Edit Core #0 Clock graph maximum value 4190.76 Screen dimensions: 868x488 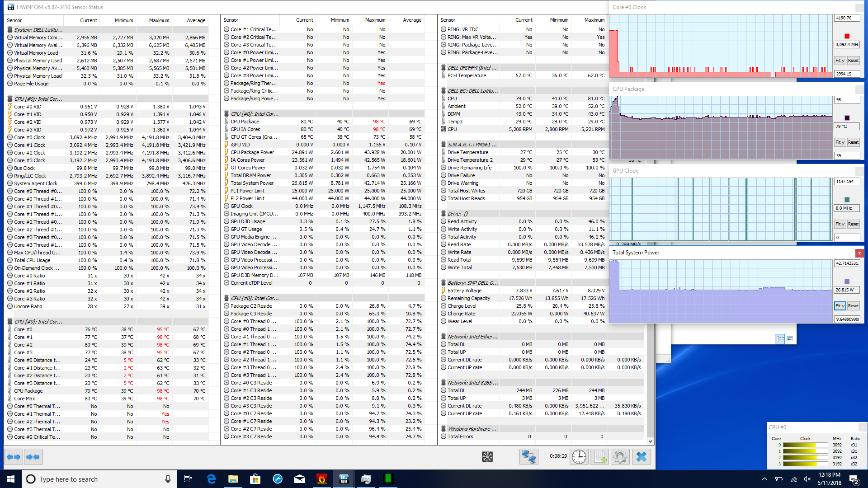pyautogui.click(x=847, y=18)
